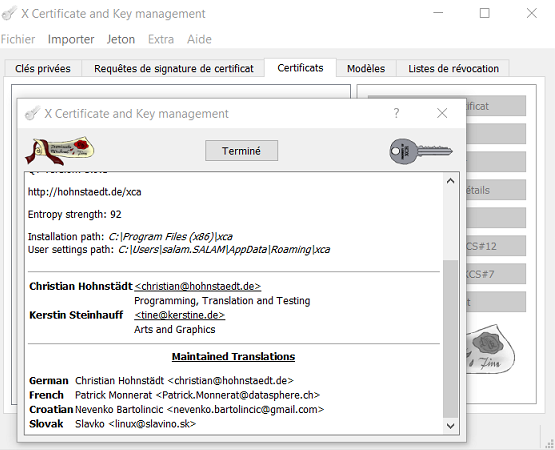Screen dimensions: 555x450
Task: Click the Croatian translator Nevenko Bartolincic row
Action: [x=177, y=410]
